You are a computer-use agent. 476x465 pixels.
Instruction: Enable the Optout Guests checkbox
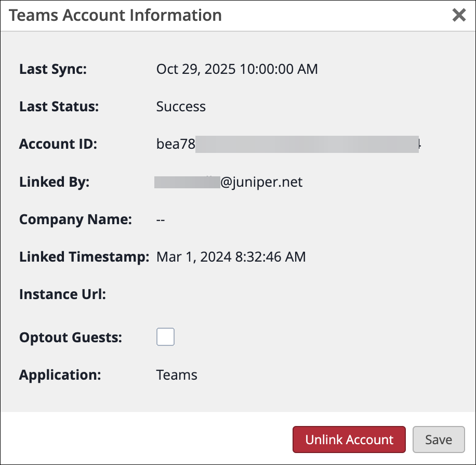pos(165,337)
